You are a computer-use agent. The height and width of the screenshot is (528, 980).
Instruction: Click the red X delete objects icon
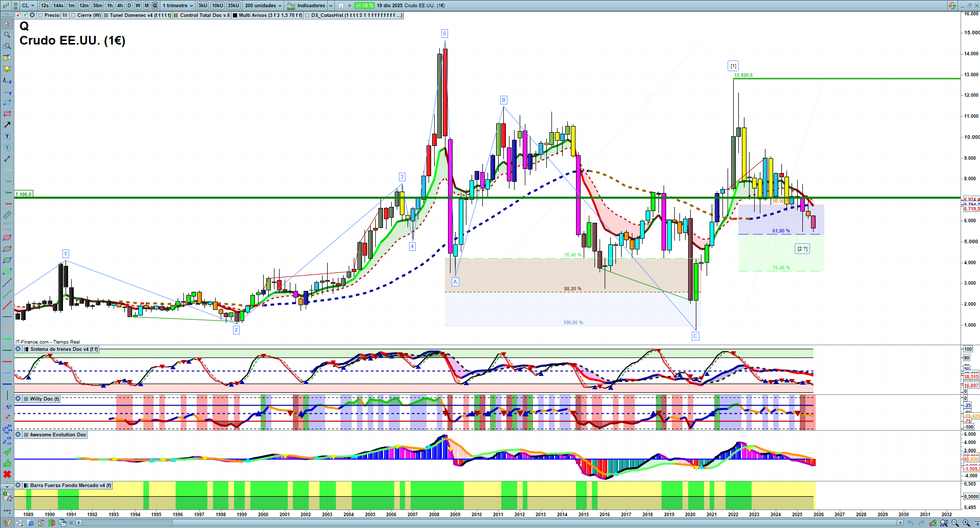point(7,474)
